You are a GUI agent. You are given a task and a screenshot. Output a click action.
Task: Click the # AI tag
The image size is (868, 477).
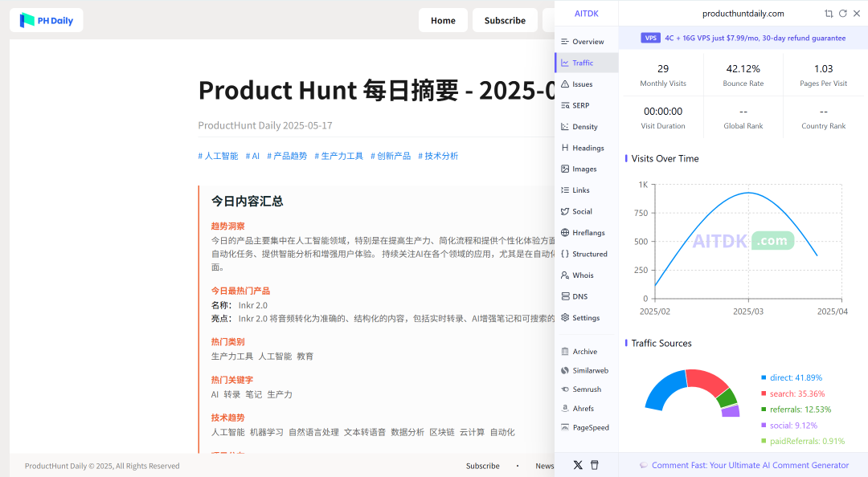(252, 156)
